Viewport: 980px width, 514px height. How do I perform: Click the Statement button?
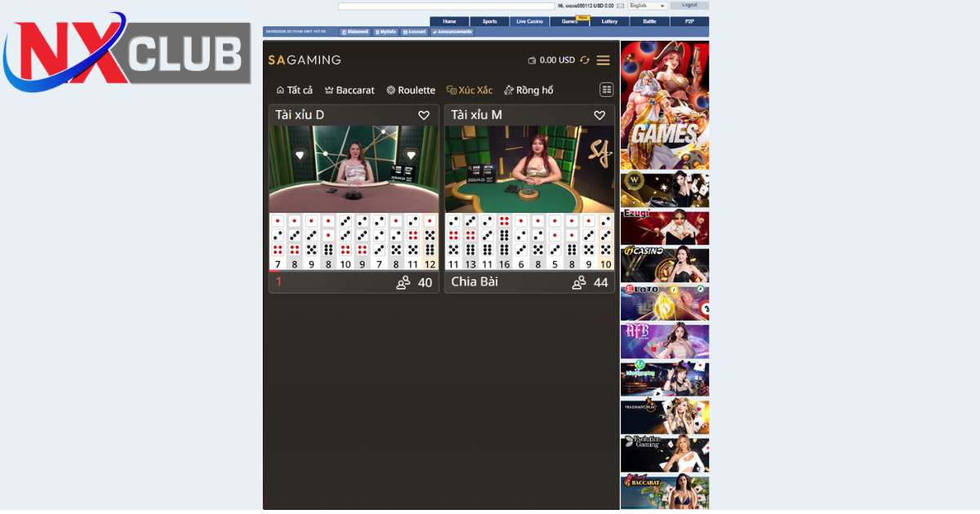pos(354,32)
